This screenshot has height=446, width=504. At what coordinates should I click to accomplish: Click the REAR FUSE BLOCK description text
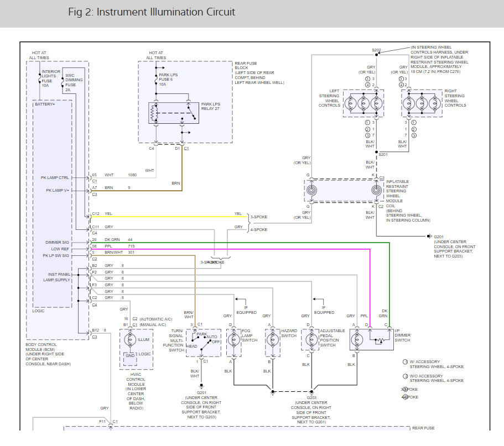point(259,73)
